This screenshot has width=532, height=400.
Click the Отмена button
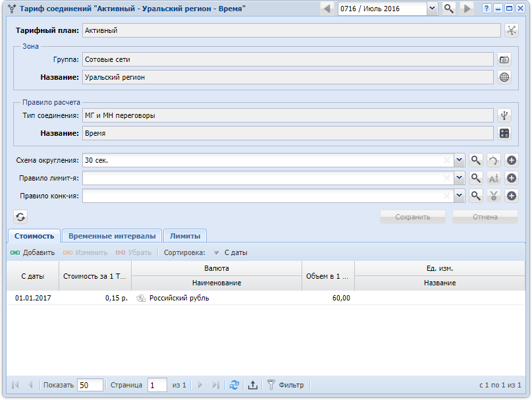point(485,217)
